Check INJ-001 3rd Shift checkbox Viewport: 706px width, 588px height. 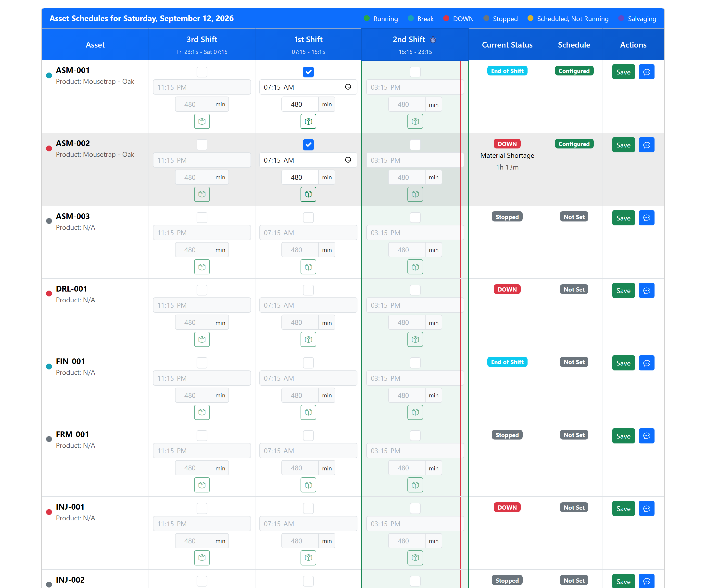[202, 508]
